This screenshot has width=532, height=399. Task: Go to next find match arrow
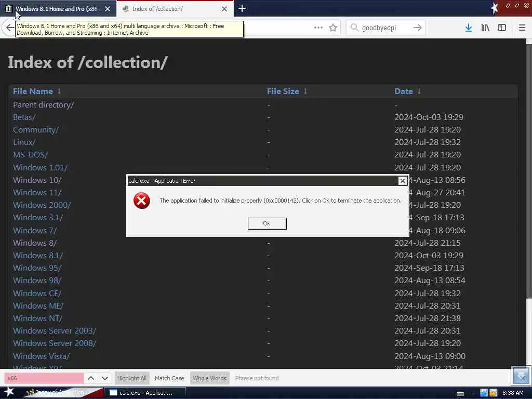[105, 378]
